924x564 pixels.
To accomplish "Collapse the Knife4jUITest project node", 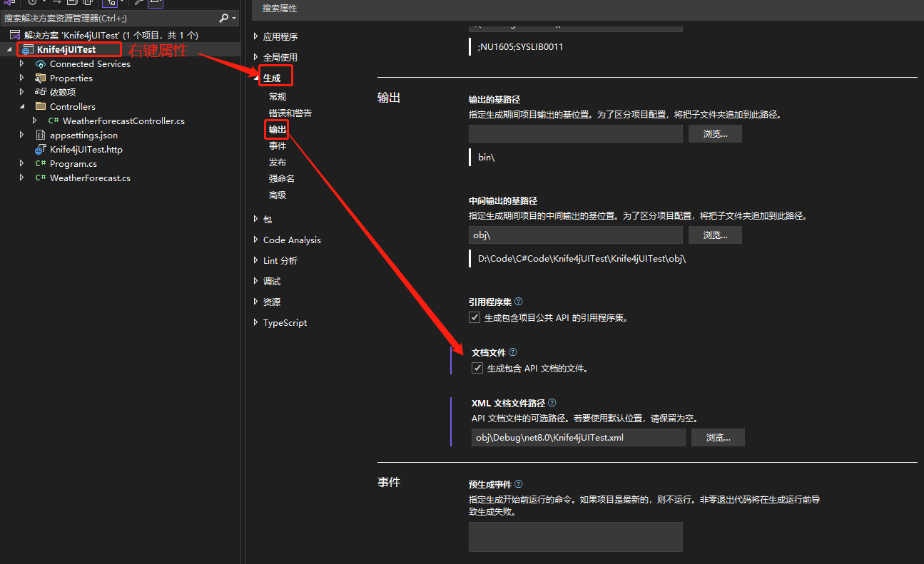I will (x=9, y=49).
